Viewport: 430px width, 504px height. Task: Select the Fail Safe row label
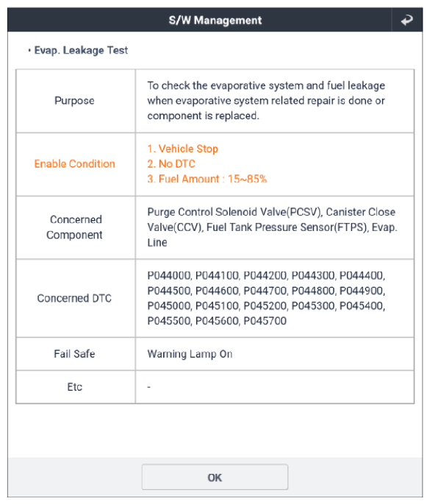pyautogui.click(x=74, y=354)
